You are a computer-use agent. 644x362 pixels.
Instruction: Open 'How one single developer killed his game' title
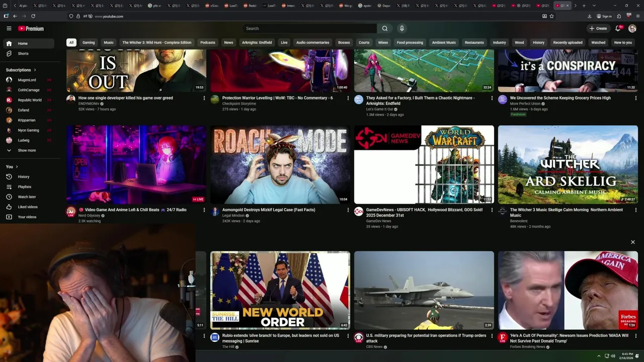click(x=126, y=98)
